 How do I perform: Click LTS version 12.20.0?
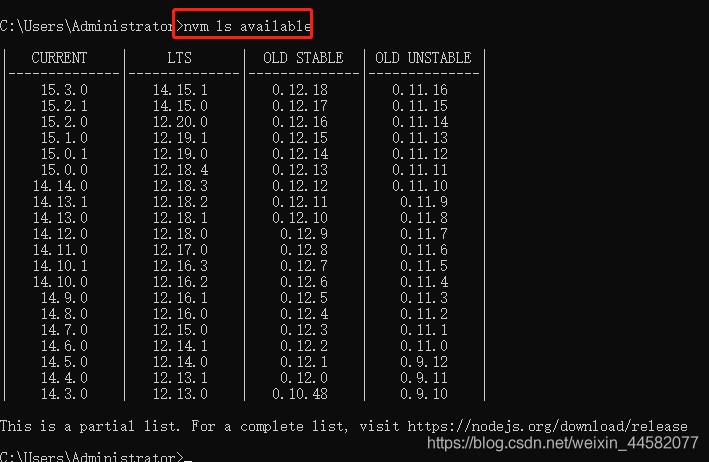tap(180, 122)
